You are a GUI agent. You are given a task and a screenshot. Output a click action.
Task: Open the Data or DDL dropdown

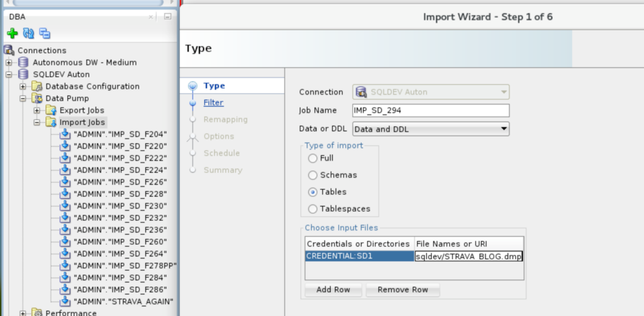click(431, 129)
